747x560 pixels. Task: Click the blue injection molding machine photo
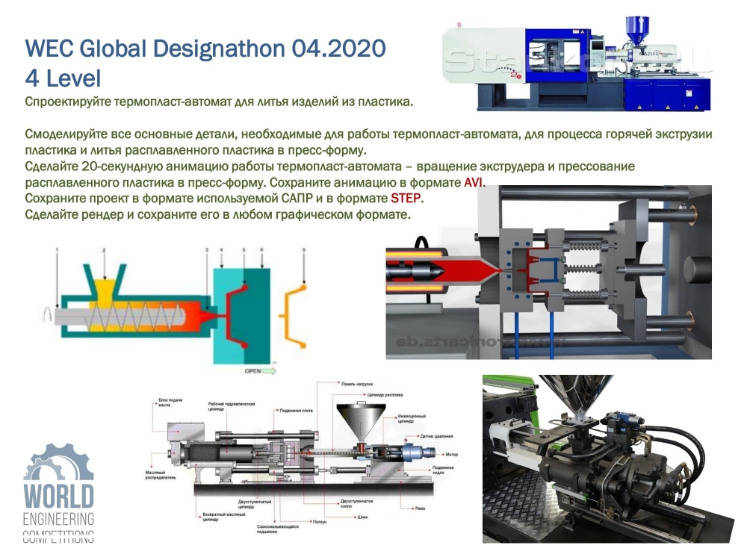pos(577,64)
